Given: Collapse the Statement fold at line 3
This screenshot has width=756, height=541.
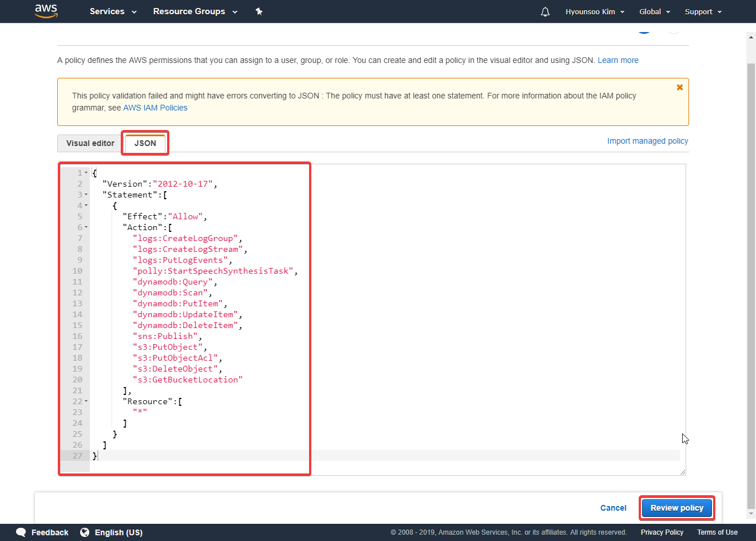Looking at the screenshot, I should tap(86, 195).
